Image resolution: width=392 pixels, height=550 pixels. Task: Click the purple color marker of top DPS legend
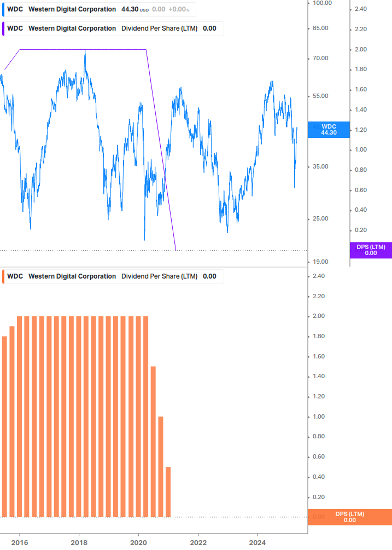(3, 29)
